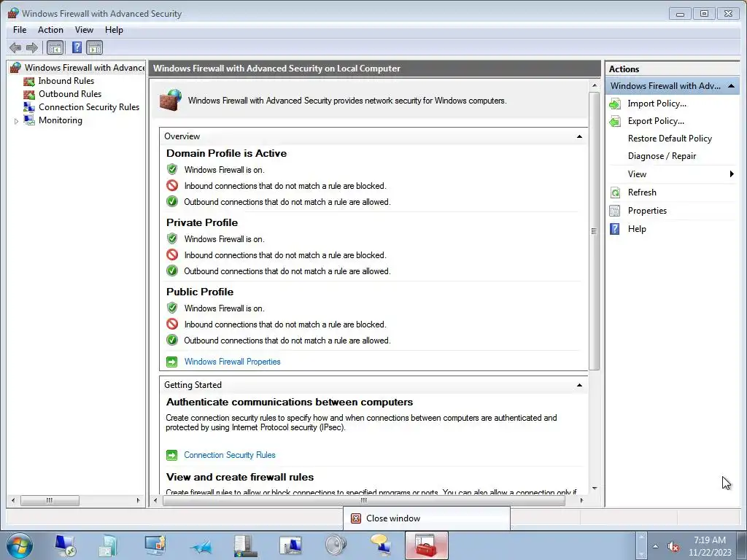
Task: Open the File menu
Action: click(20, 29)
